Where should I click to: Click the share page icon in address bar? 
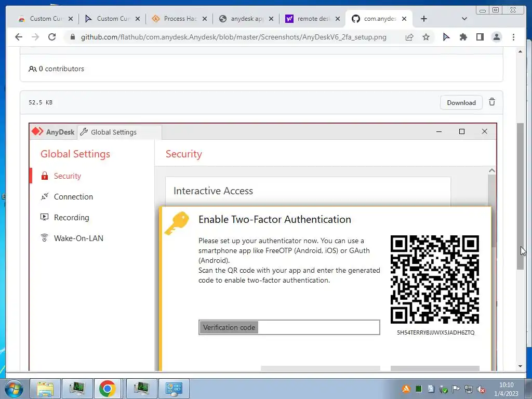409,37
